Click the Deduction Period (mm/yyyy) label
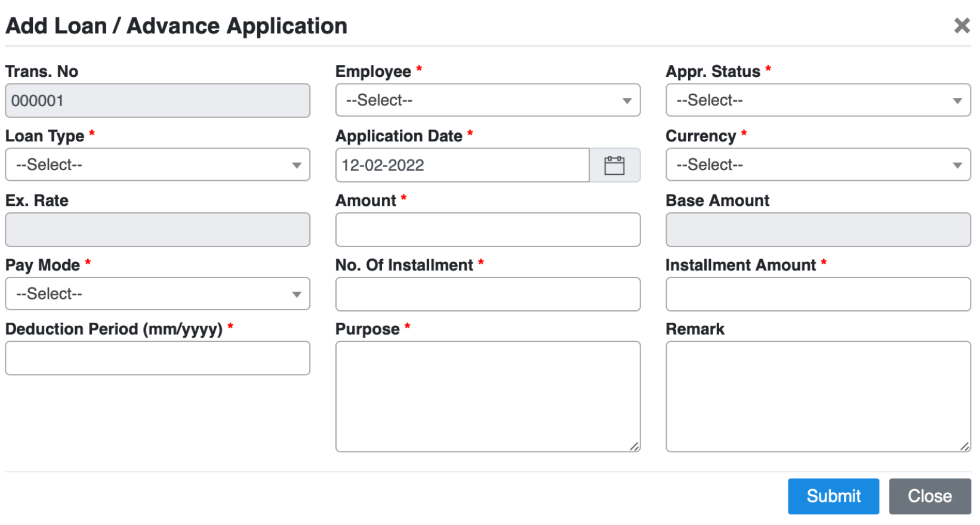This screenshot has width=980, height=525. (x=114, y=329)
